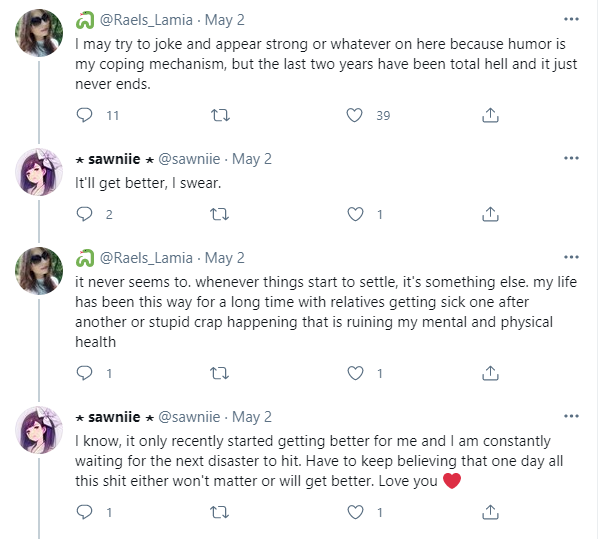This screenshot has width=598, height=539.
Task: Open @Raels_Lamia profile from the first tweet
Action: [146, 20]
